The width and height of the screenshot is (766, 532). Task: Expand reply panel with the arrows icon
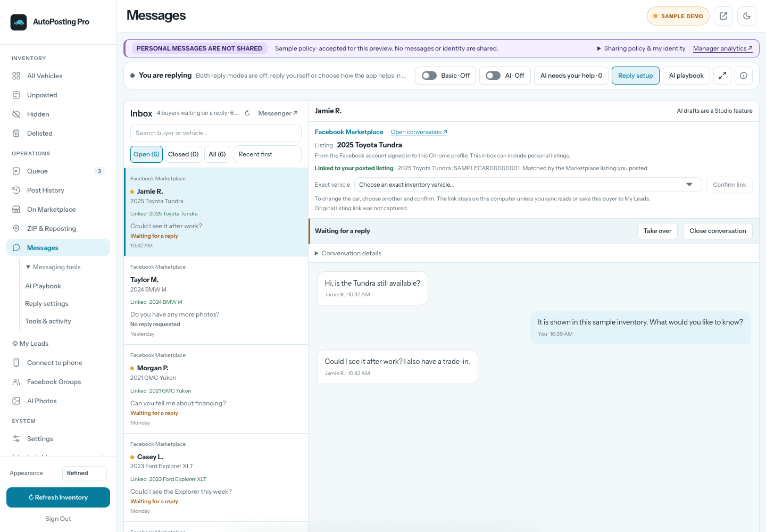click(x=722, y=76)
